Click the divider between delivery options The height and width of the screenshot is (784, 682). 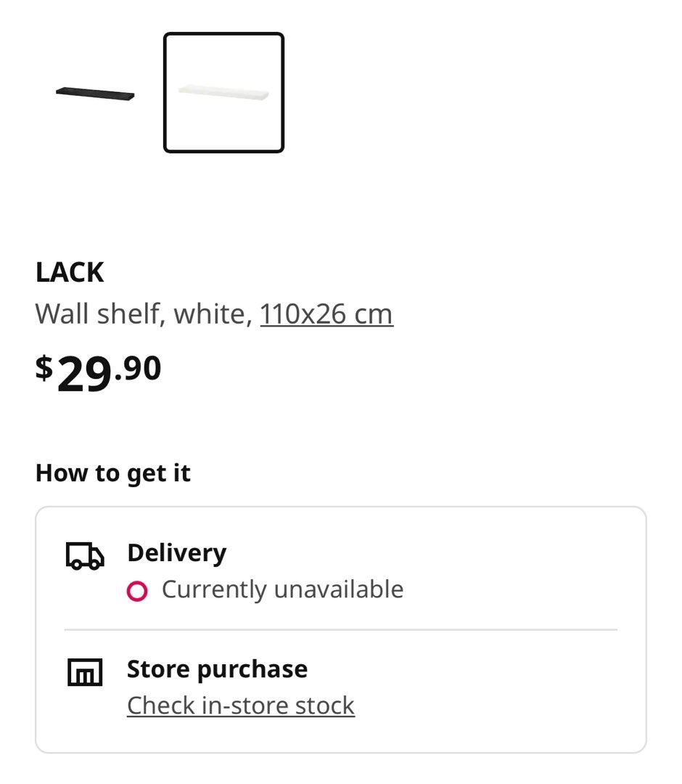coord(341,629)
